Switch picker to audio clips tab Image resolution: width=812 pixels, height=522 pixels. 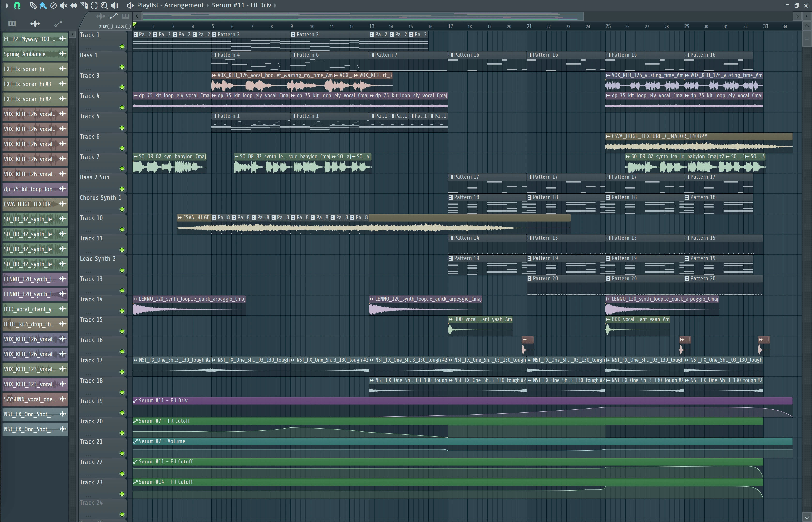click(x=35, y=23)
